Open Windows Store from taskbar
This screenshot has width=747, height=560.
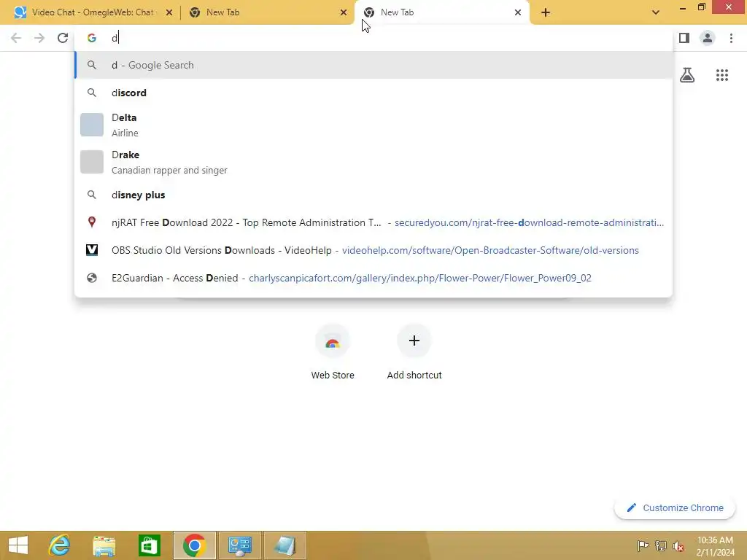149,545
